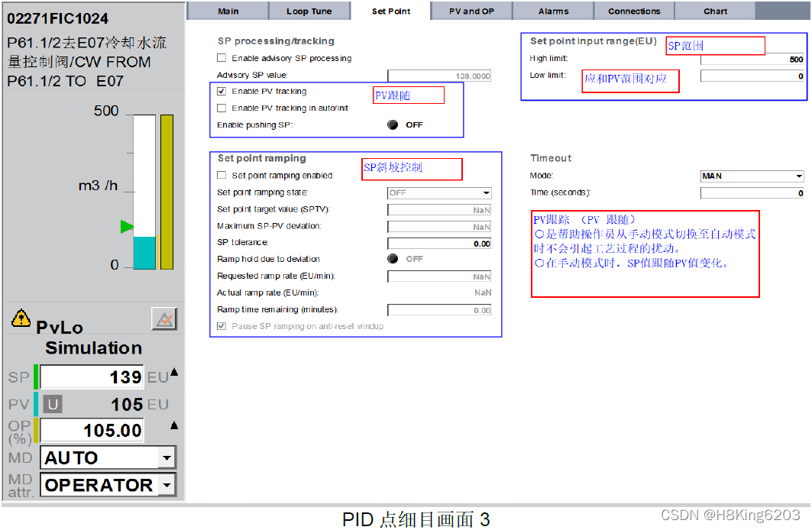Toggle Pause SP ramping on anti-reset windup
This screenshot has width=812, height=530.
222,326
